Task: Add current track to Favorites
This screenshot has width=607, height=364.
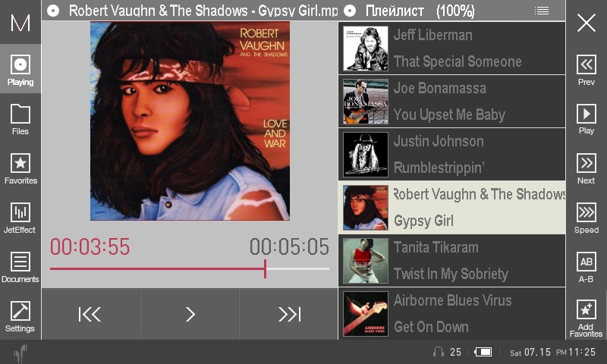Action: point(586,309)
